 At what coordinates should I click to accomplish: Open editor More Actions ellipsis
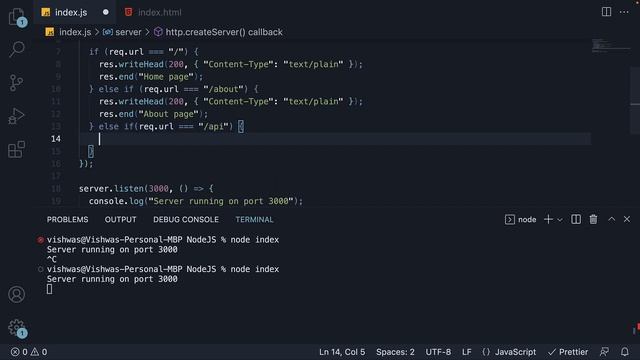pyautogui.click(x=624, y=12)
